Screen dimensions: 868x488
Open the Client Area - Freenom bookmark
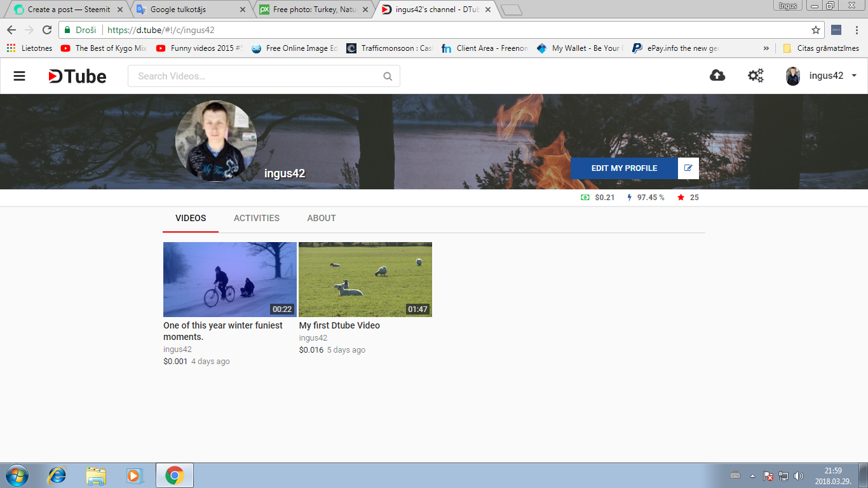tap(485, 48)
